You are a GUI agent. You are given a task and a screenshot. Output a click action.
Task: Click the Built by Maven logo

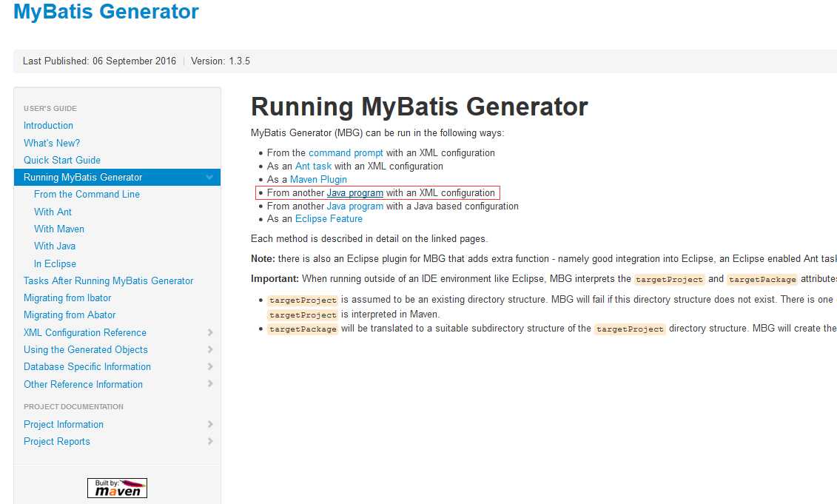pos(117,488)
